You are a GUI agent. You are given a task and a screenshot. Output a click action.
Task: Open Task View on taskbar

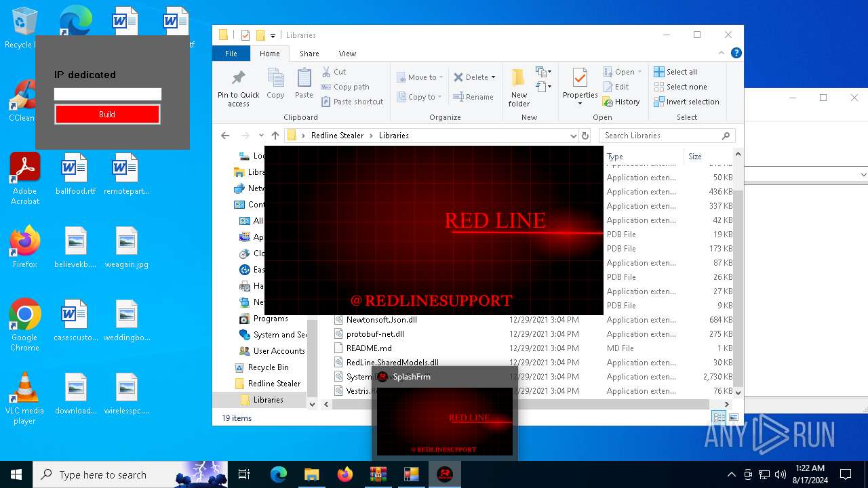click(x=244, y=474)
